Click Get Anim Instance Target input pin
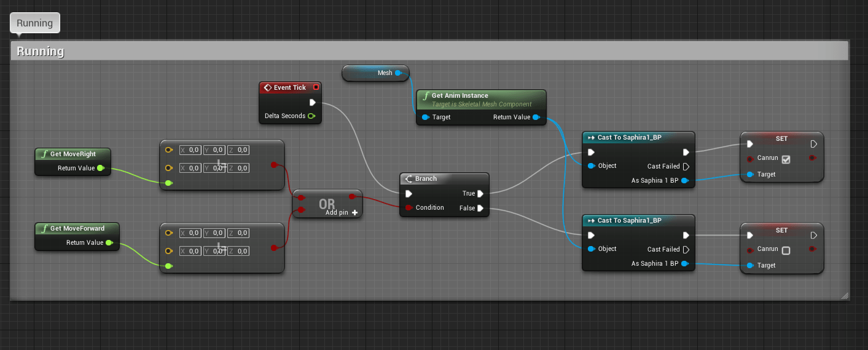The width and height of the screenshot is (868, 350). [x=425, y=117]
